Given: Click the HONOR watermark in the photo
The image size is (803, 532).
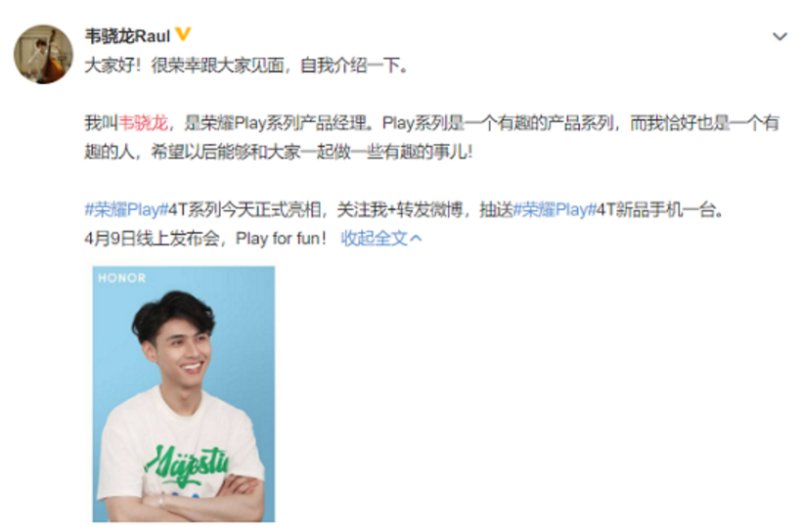Looking at the screenshot, I should 122,278.
